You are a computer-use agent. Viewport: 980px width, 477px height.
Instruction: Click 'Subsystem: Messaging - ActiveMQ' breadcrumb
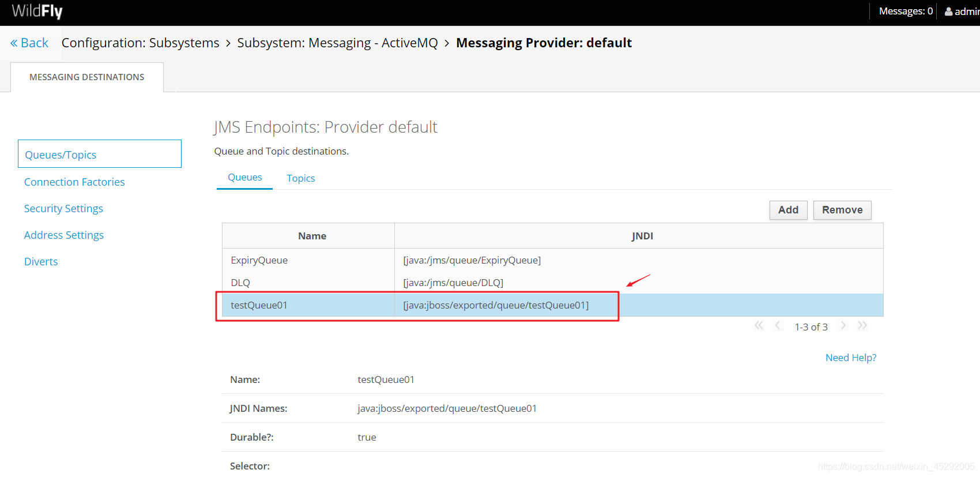pyautogui.click(x=337, y=43)
